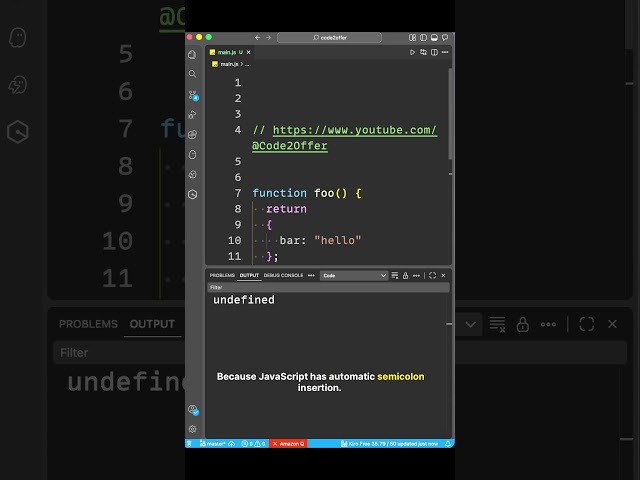Toggle the bottom panel visibility in title bar
This screenshot has width=640, height=480.
point(434,38)
